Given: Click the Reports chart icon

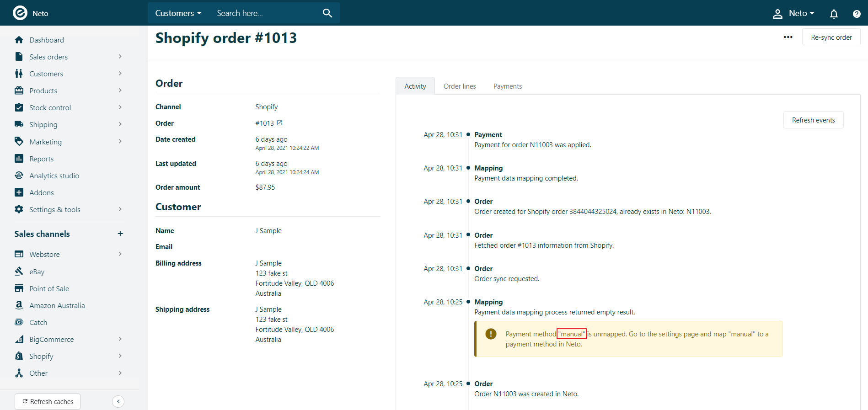Looking at the screenshot, I should 19,159.
